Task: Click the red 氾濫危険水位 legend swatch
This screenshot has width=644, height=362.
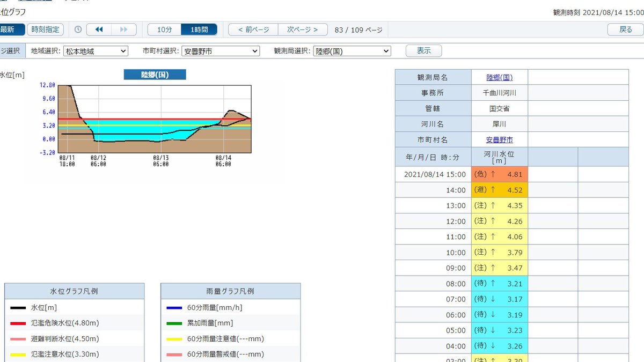Action: (18, 323)
